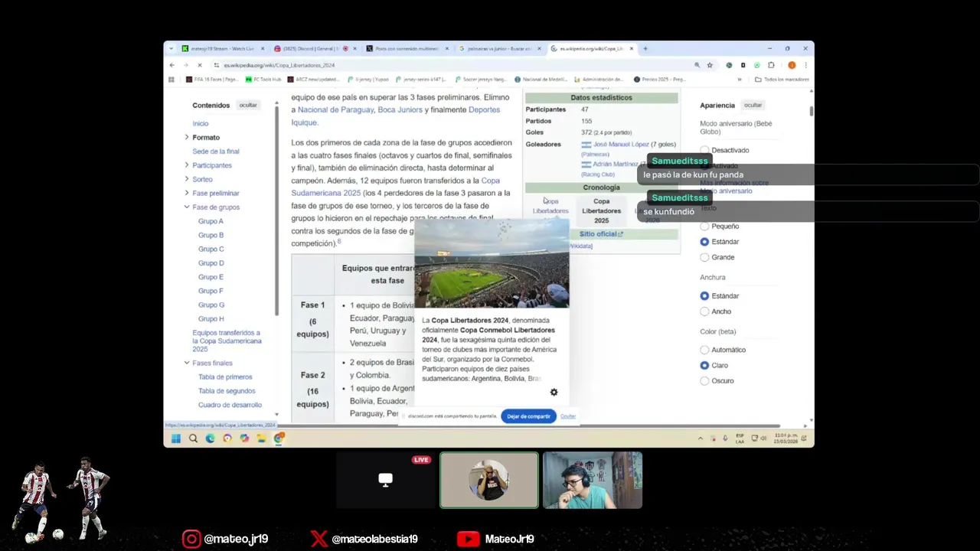Click the stadium preview thumbnail
Viewport: 980px width, 551px height.
[492, 264]
